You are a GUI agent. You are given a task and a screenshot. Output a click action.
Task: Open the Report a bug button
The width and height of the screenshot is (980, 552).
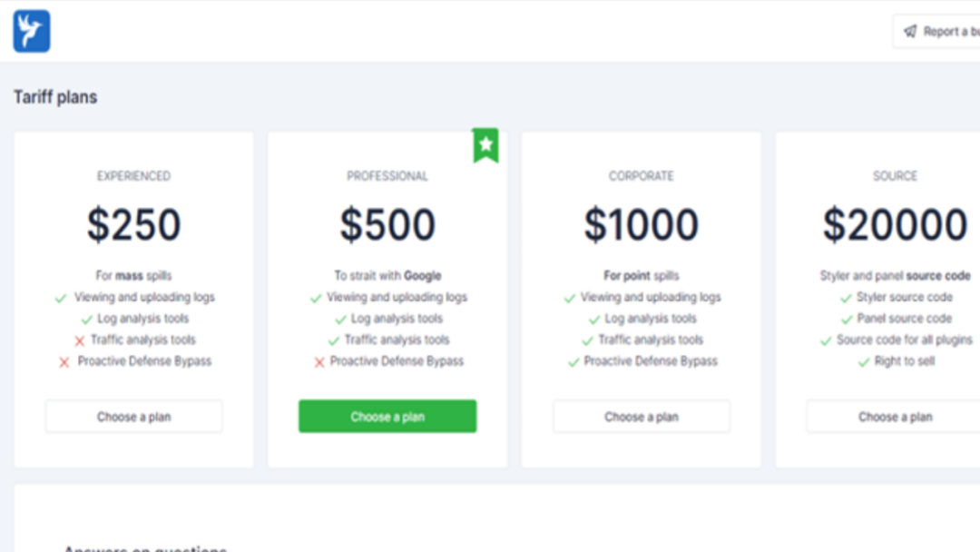click(936, 31)
